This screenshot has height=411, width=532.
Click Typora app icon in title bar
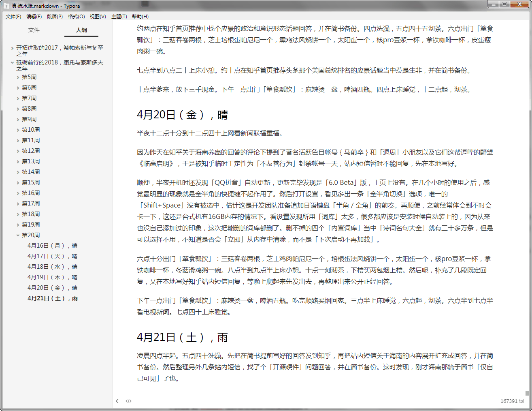pyautogui.click(x=6, y=6)
